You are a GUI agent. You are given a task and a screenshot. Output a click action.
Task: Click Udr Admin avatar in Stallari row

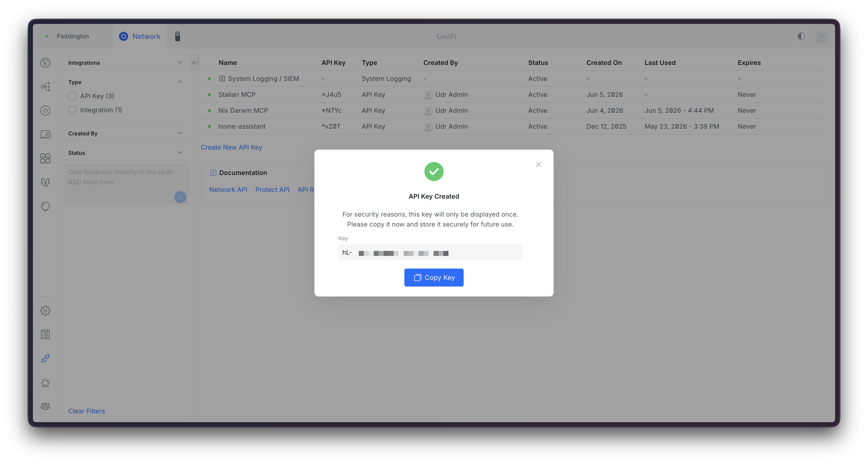(x=428, y=95)
